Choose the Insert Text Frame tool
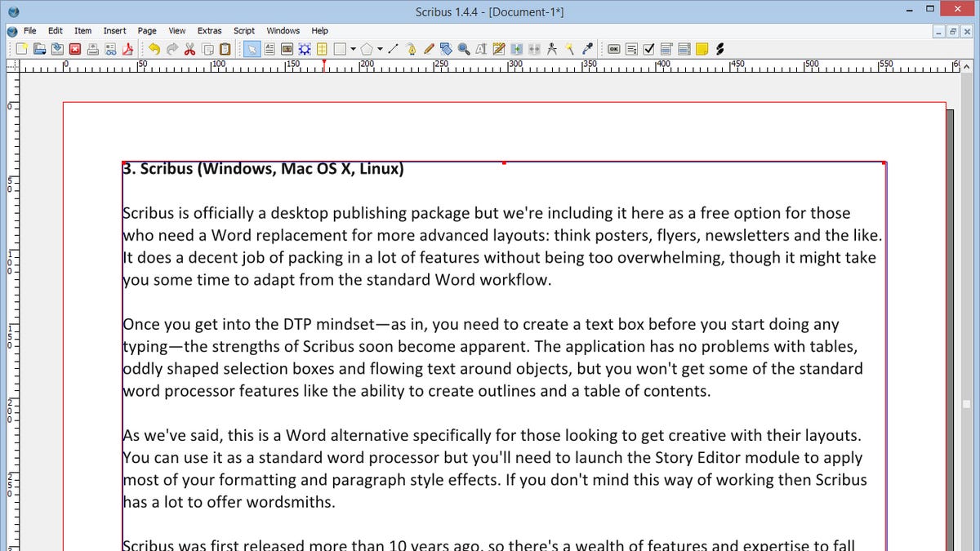This screenshot has width=980, height=551. tap(269, 49)
